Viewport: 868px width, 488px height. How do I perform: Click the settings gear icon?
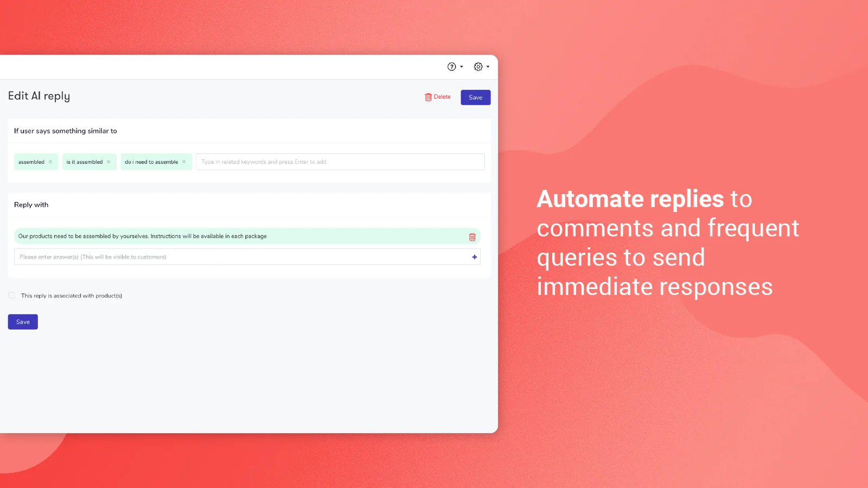[x=478, y=67]
